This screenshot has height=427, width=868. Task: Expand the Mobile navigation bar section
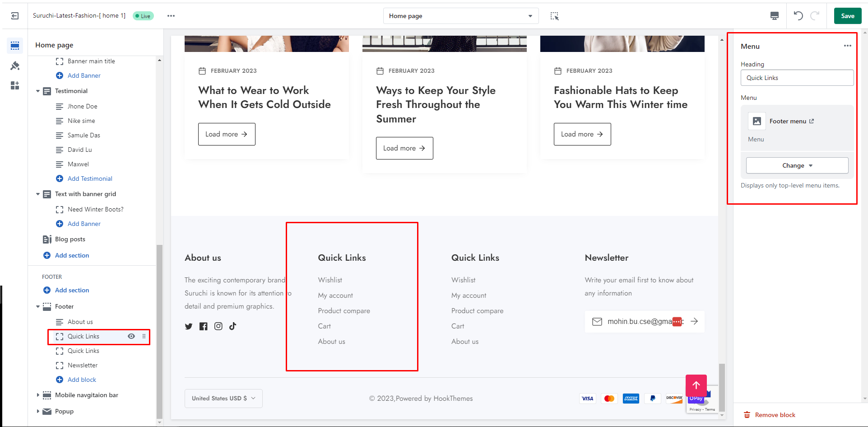[38, 395]
